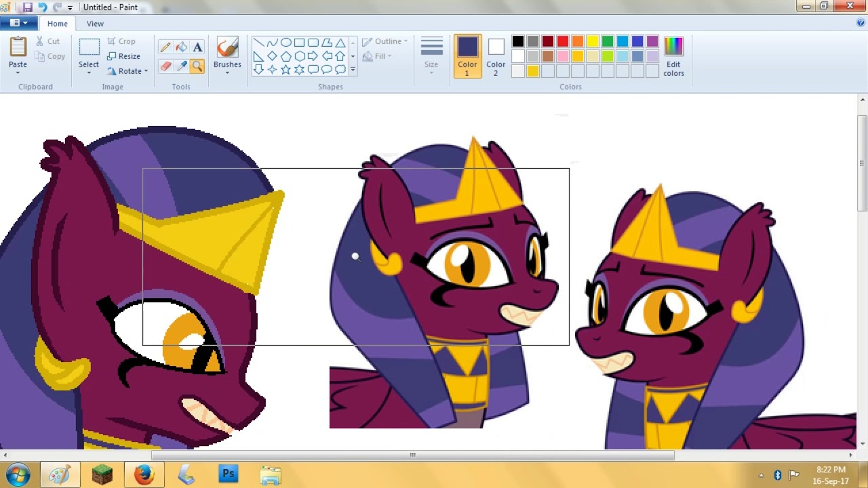Click the horizontal canvas scrollbar thumb
Image resolution: width=868 pixels, height=488 pixels.
click(412, 455)
